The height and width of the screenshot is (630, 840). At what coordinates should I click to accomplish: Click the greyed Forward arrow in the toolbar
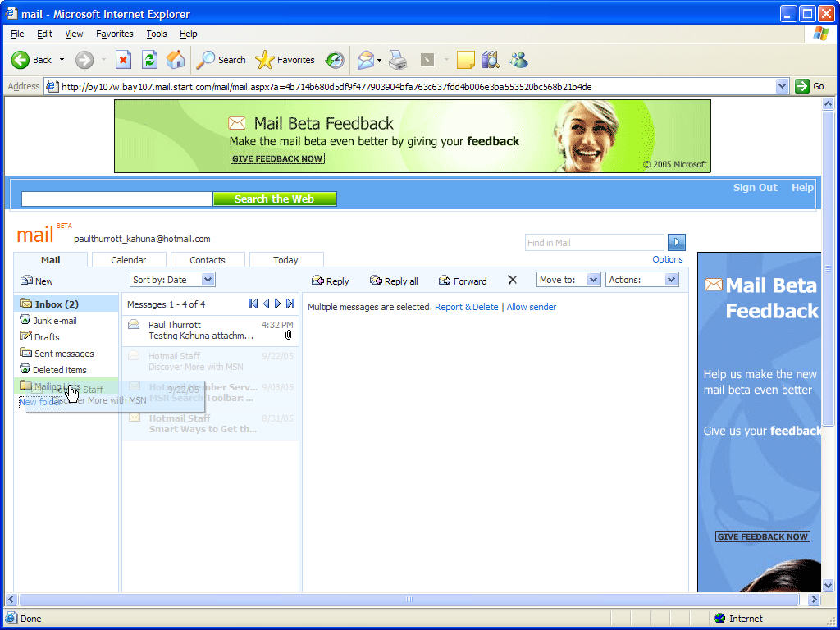(x=84, y=60)
